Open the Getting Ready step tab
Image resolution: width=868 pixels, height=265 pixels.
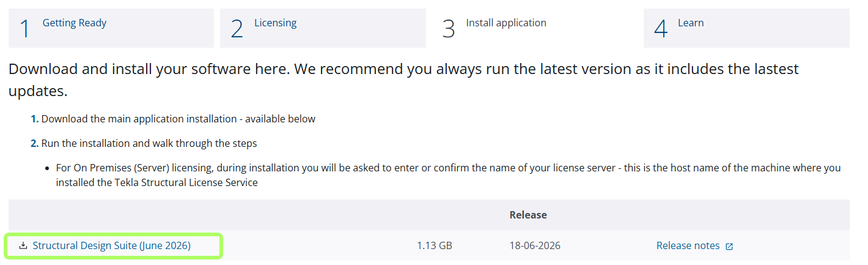(111, 28)
